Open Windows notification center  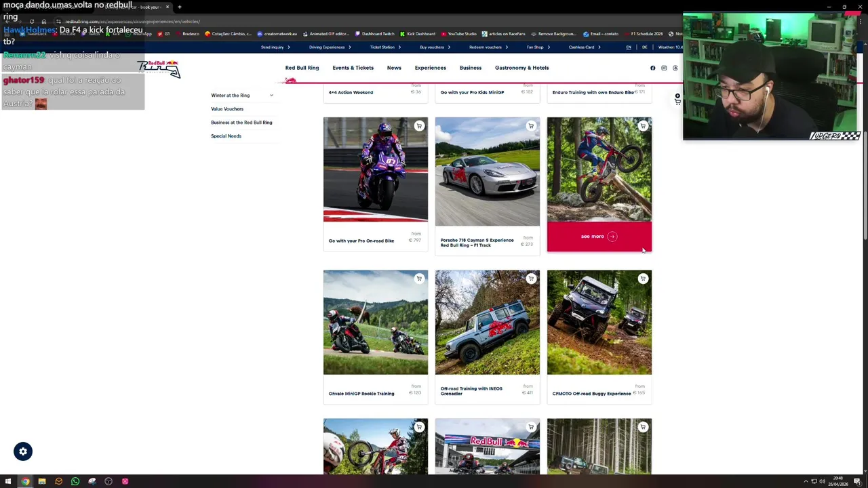tap(857, 481)
